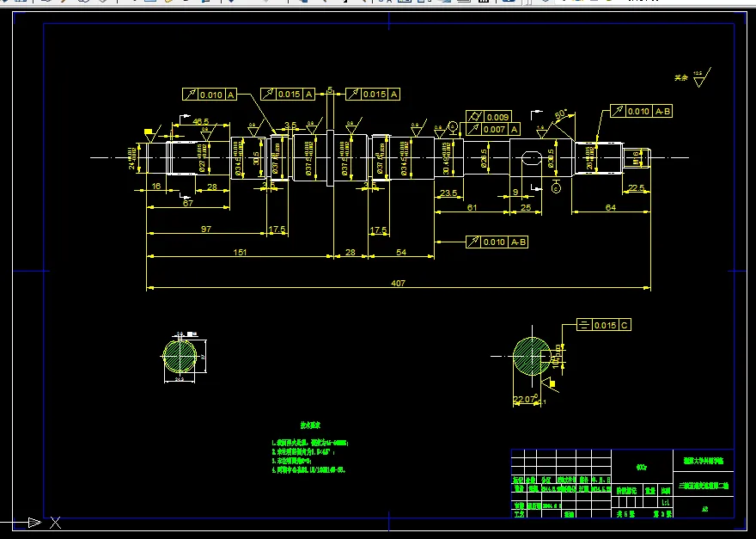Select the 54 length dimension

(400, 252)
